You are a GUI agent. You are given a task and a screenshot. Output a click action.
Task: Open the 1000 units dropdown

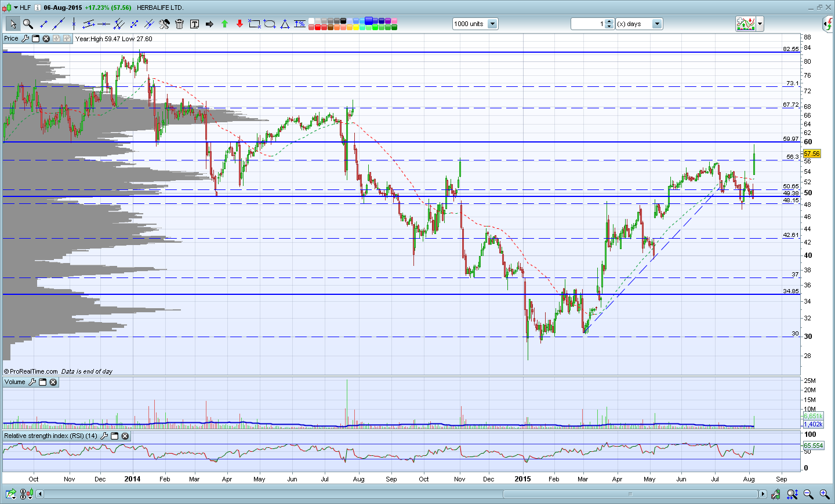492,24
